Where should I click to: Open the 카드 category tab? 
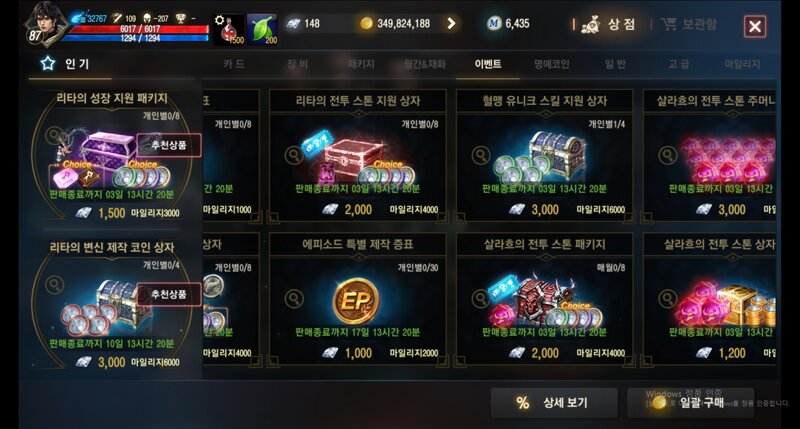coord(234,64)
